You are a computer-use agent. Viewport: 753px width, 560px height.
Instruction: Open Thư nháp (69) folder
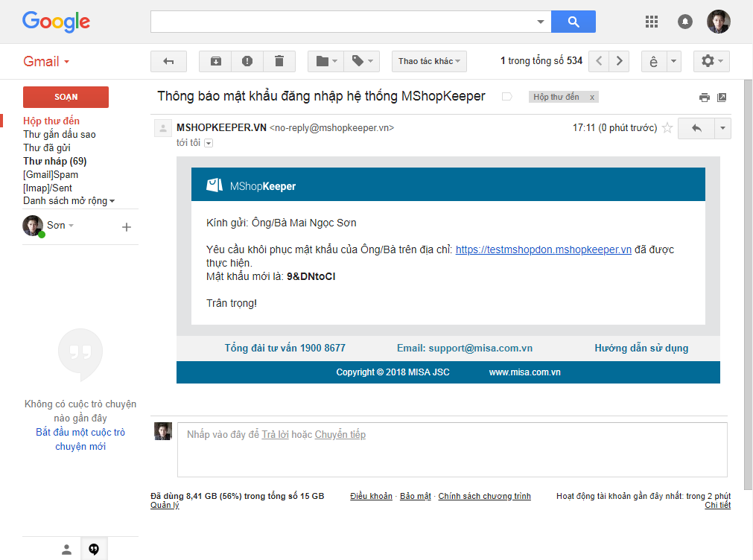(x=55, y=162)
